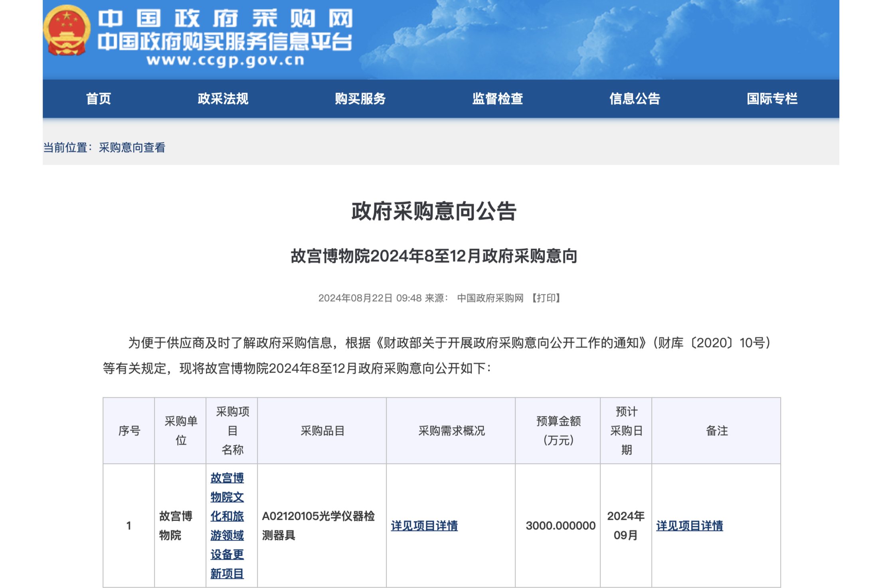This screenshot has height=588, width=882.
Task: Click the 政府采购意向公告 heading
Action: [x=434, y=211]
